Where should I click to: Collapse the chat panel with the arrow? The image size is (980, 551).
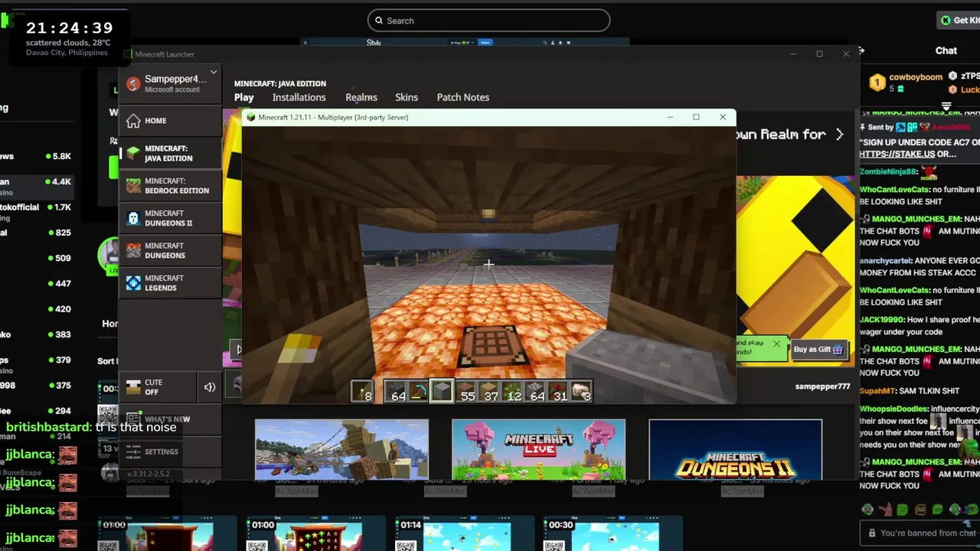pos(861,51)
